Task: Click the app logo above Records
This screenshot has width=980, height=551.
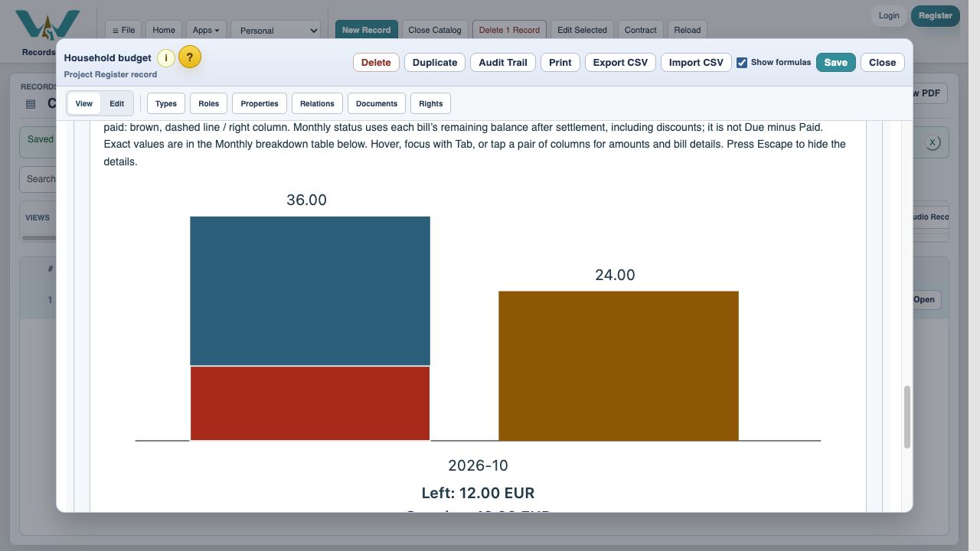Action: (x=47, y=27)
